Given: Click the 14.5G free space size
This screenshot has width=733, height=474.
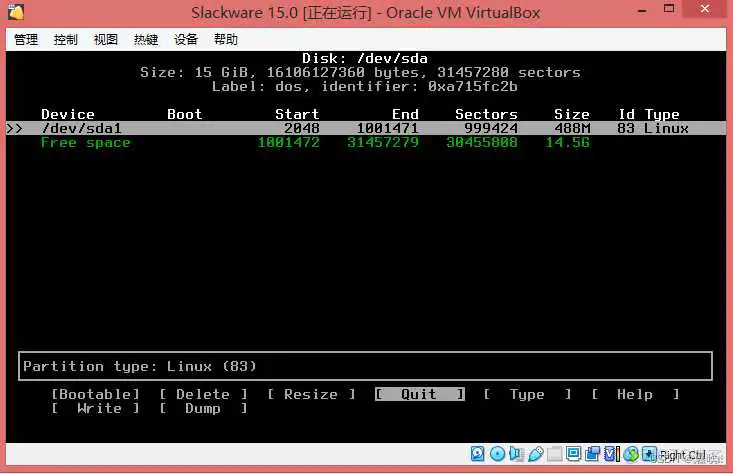Looking at the screenshot, I should coord(568,142).
